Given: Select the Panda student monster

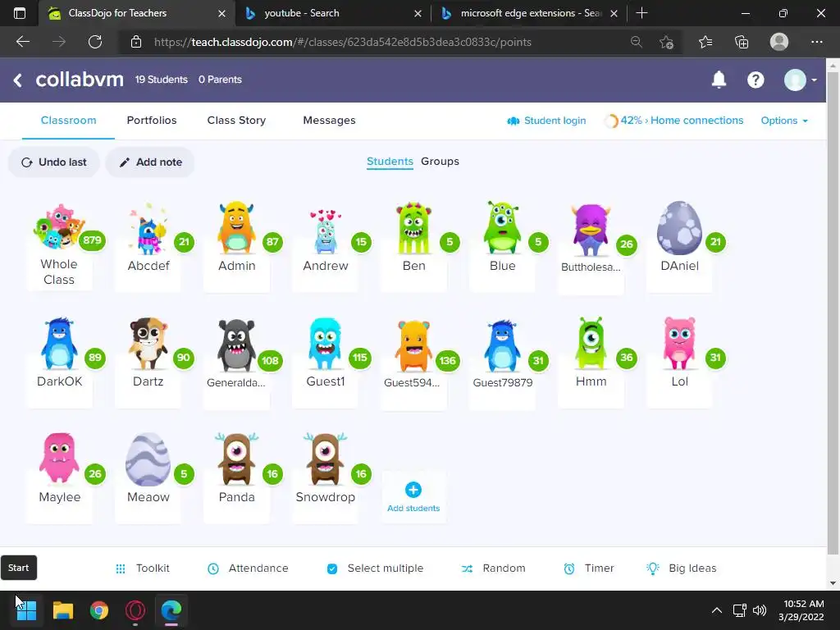Looking at the screenshot, I should pos(236,459).
